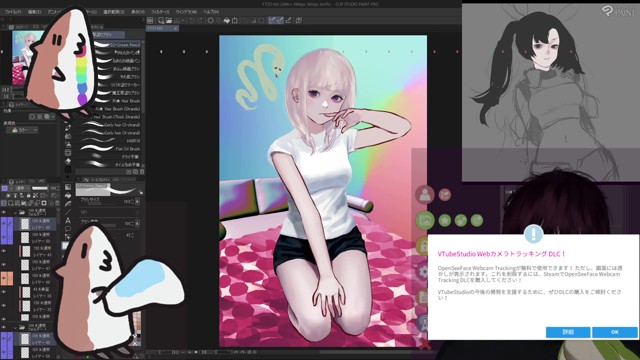The height and width of the screenshot is (360, 640).
Task: Hide the top folder via its eye icon
Action: 4,213
